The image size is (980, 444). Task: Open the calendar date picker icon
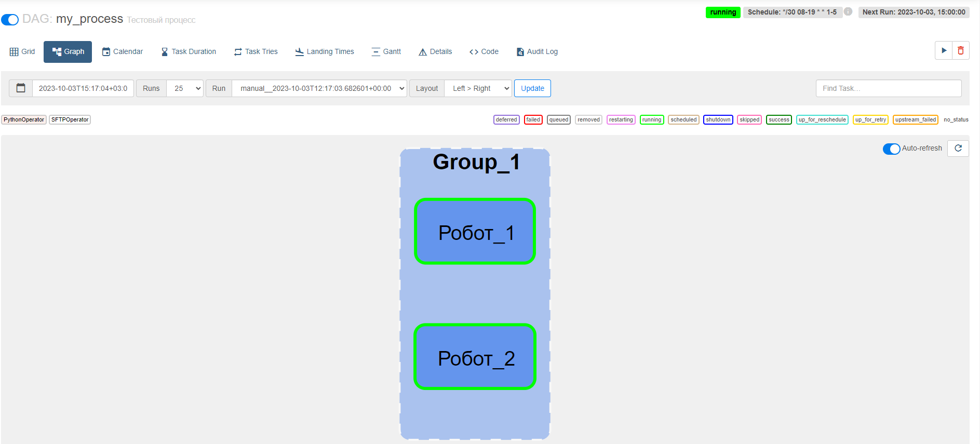[21, 88]
